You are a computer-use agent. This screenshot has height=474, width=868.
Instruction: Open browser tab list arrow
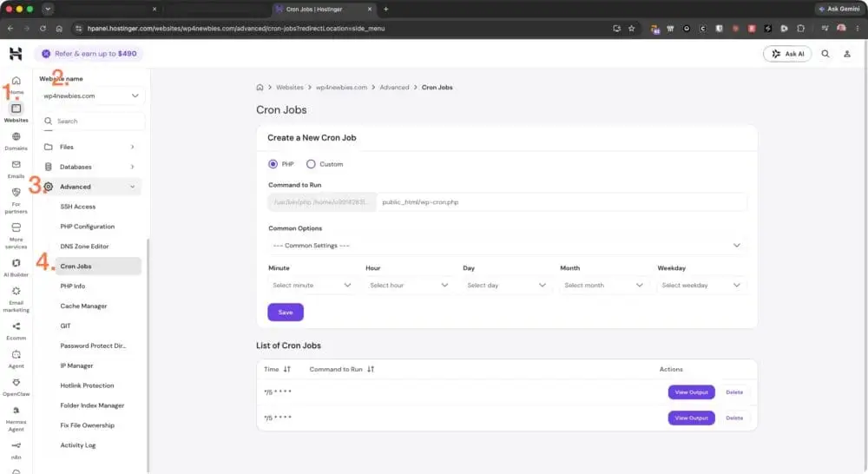click(x=48, y=9)
